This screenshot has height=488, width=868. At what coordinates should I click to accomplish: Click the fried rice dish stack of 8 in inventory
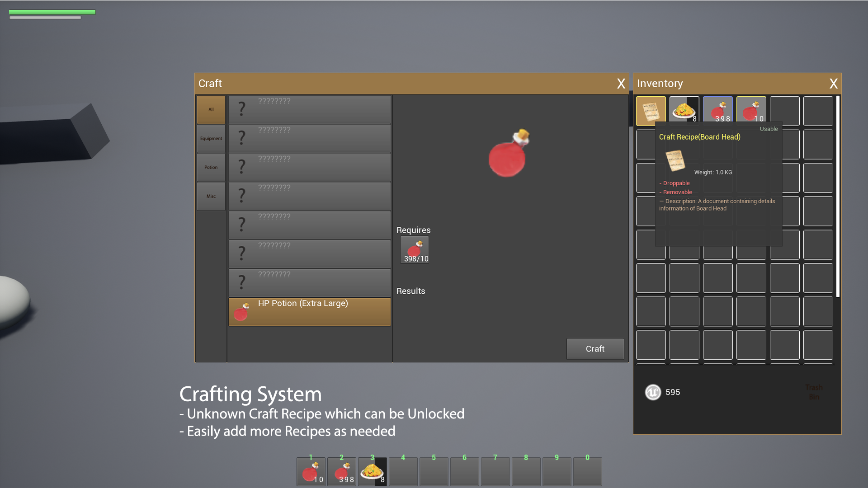click(x=684, y=111)
